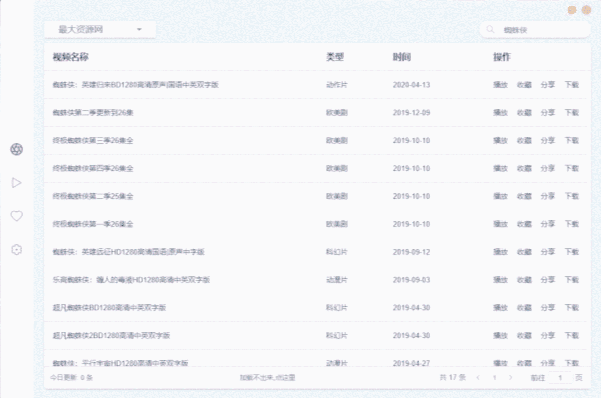Click 下载 for 乐高蜘蛛侠:恼人的毒液

(571, 280)
